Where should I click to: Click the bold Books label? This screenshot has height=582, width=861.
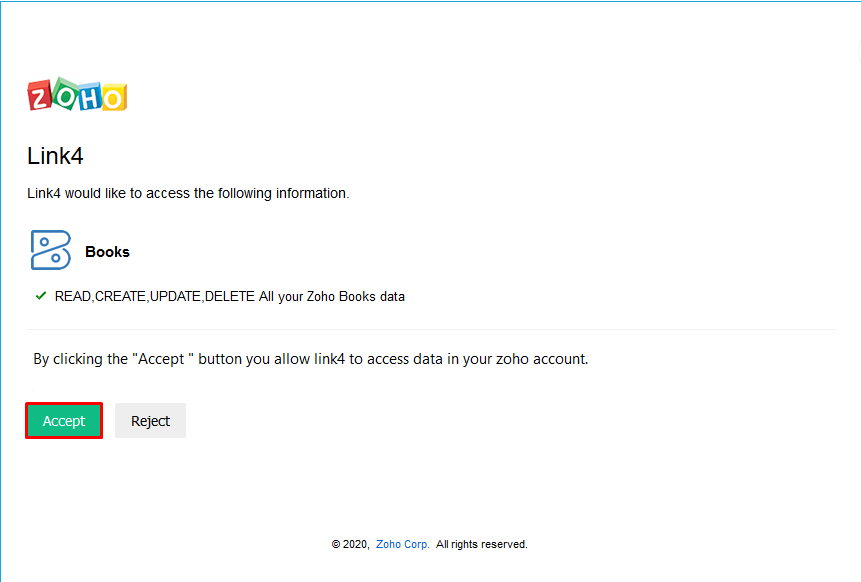pyautogui.click(x=108, y=251)
